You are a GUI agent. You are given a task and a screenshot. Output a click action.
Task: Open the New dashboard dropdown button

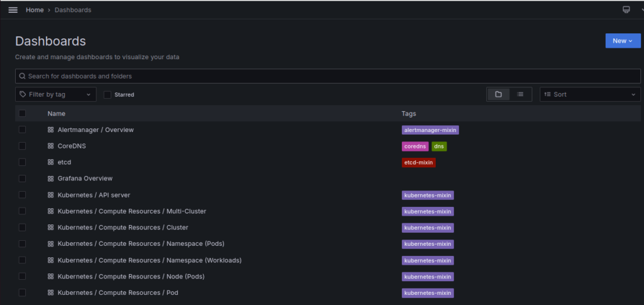[x=623, y=41]
